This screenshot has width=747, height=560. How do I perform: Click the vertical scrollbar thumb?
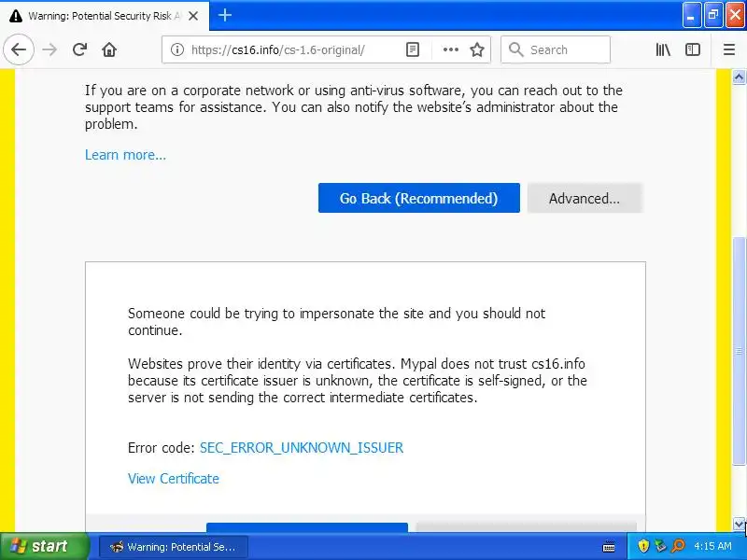pos(739,351)
